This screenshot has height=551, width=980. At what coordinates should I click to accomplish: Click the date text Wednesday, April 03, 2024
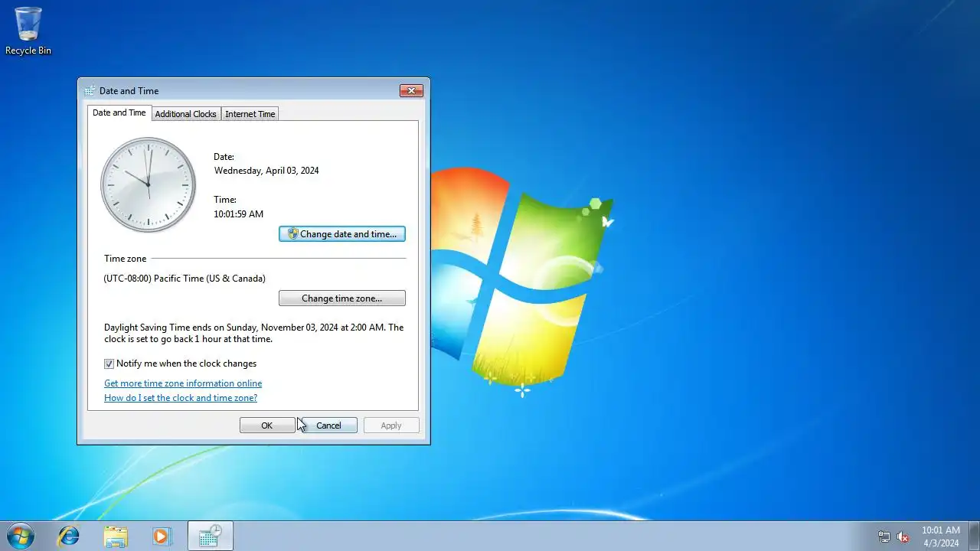click(x=266, y=171)
